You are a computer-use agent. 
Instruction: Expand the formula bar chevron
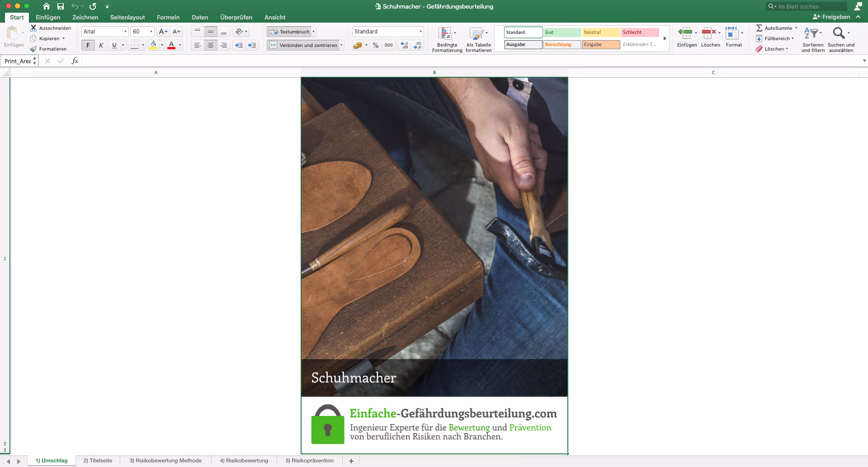point(864,61)
